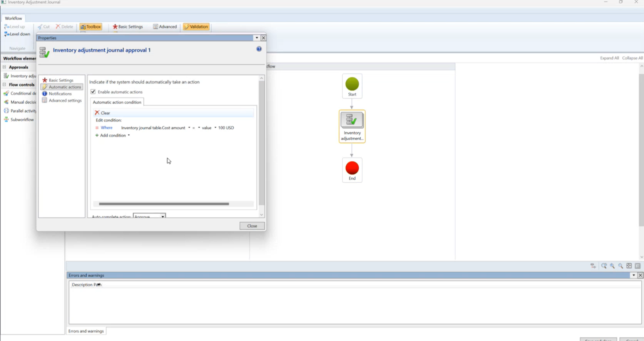The width and height of the screenshot is (644, 341).
Task: Click the connector layout icon in canvas toolbar
Action: coord(593,266)
